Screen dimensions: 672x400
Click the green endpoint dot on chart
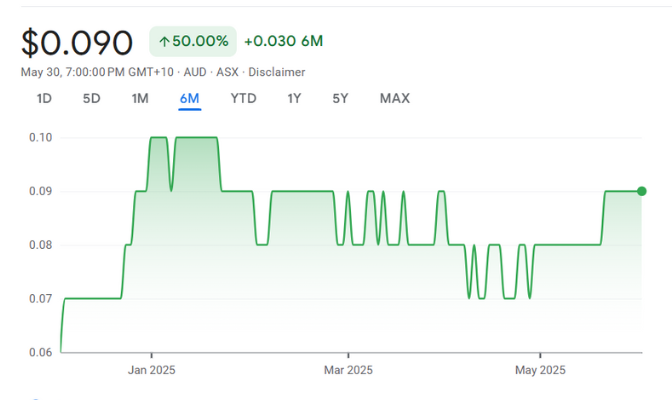pos(642,191)
